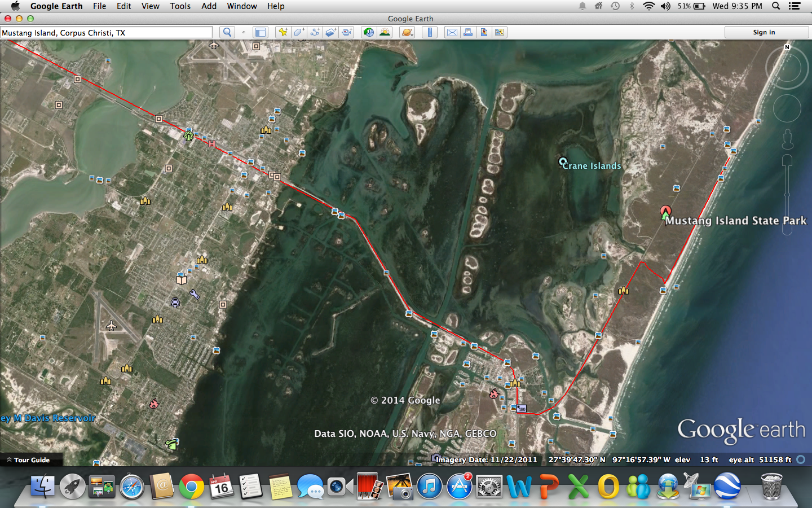Click the Print toolbar icon
This screenshot has height=508, width=812.
(468, 32)
